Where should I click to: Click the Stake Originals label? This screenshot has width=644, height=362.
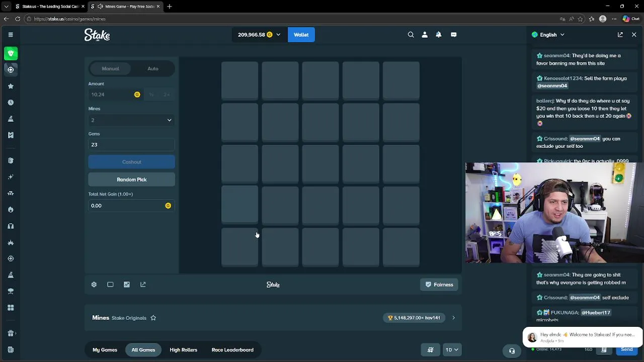(x=129, y=318)
